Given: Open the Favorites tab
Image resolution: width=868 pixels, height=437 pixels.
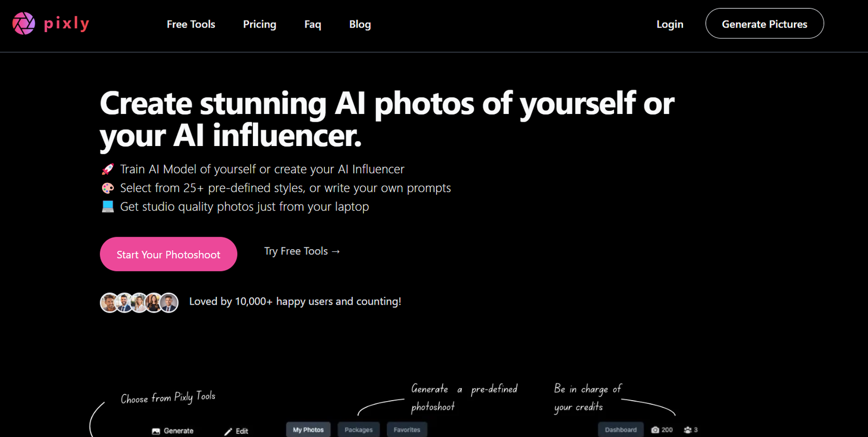Looking at the screenshot, I should [407, 430].
